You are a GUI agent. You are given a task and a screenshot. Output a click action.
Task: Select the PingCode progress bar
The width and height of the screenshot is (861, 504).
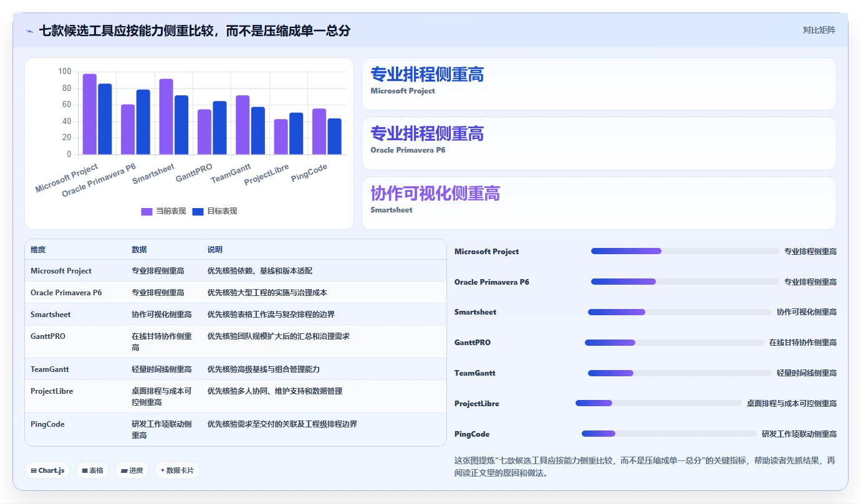pyautogui.click(x=669, y=434)
